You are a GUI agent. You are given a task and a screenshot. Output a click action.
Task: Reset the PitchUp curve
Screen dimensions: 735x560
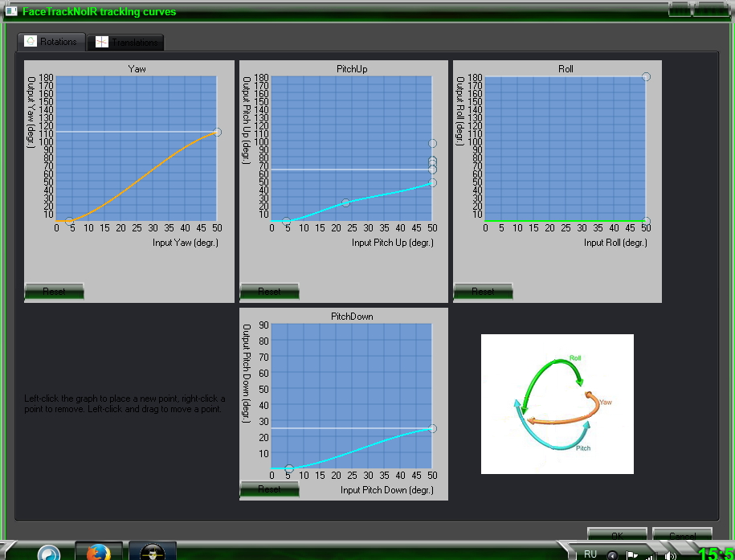pos(269,292)
